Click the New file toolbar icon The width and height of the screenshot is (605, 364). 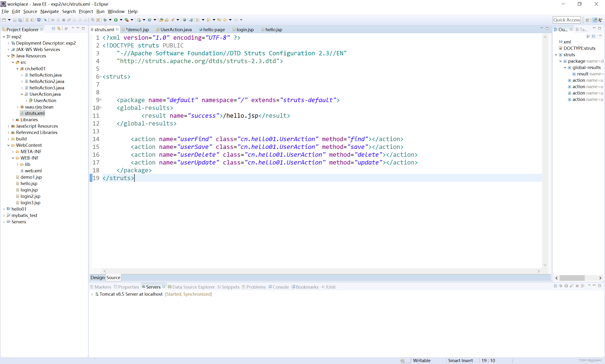[x=4, y=20]
